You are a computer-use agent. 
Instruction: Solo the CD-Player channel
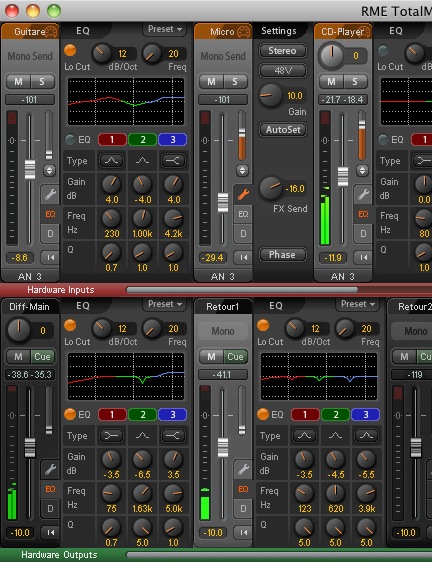(x=355, y=82)
